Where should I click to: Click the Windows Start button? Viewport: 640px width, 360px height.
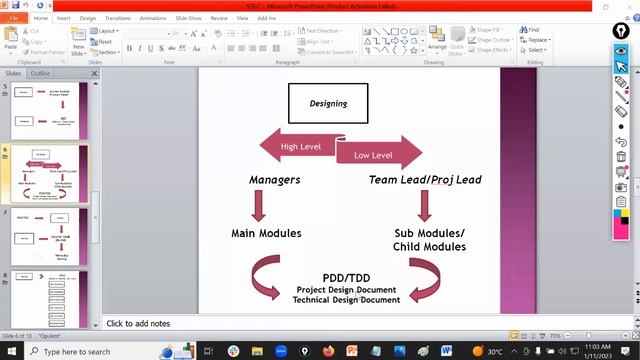[12, 351]
